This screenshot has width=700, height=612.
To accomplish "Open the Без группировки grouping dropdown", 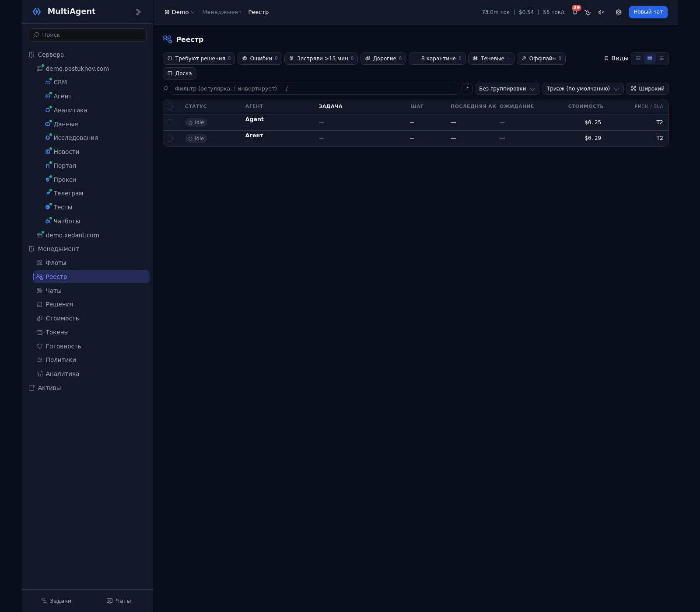I will [507, 89].
